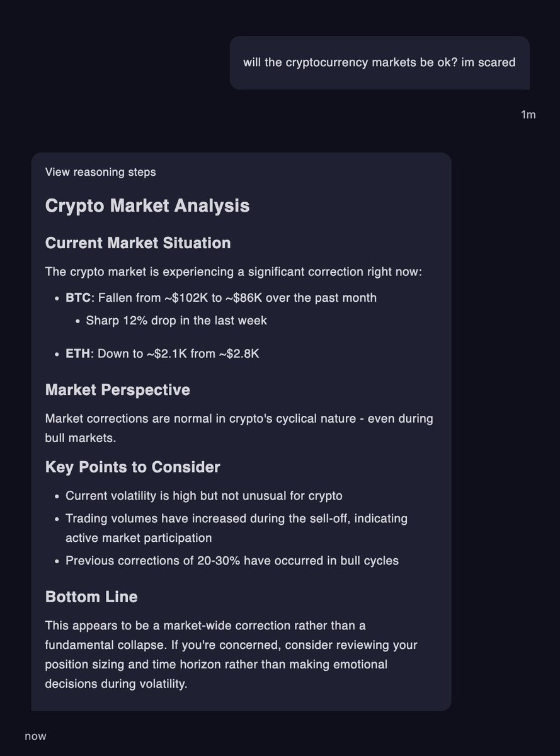Select the market corrections are normal paragraph
Image resolution: width=560 pixels, height=756 pixels.
click(239, 428)
